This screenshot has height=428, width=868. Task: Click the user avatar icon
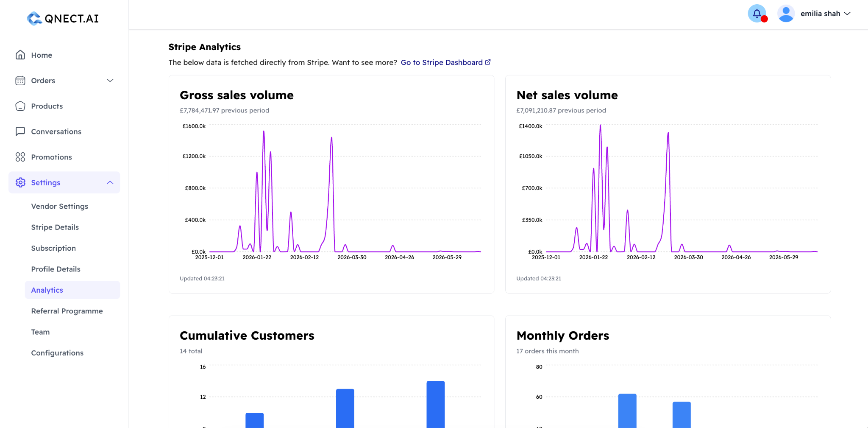click(786, 14)
